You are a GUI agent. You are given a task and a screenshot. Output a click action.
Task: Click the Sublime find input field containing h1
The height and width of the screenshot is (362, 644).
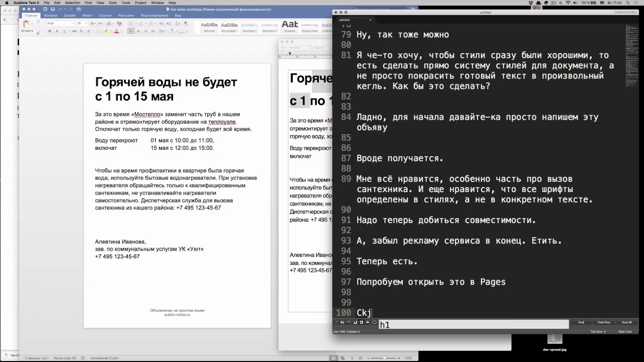(473, 325)
